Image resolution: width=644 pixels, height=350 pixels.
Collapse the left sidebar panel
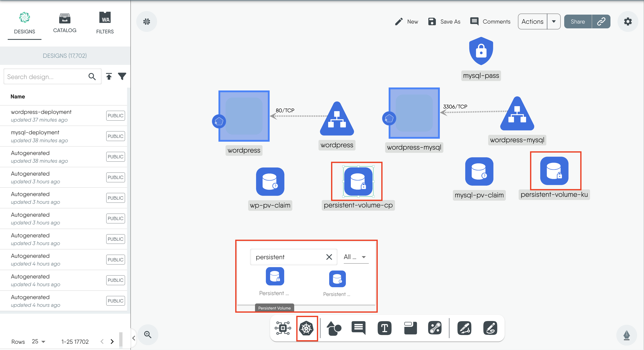click(134, 338)
